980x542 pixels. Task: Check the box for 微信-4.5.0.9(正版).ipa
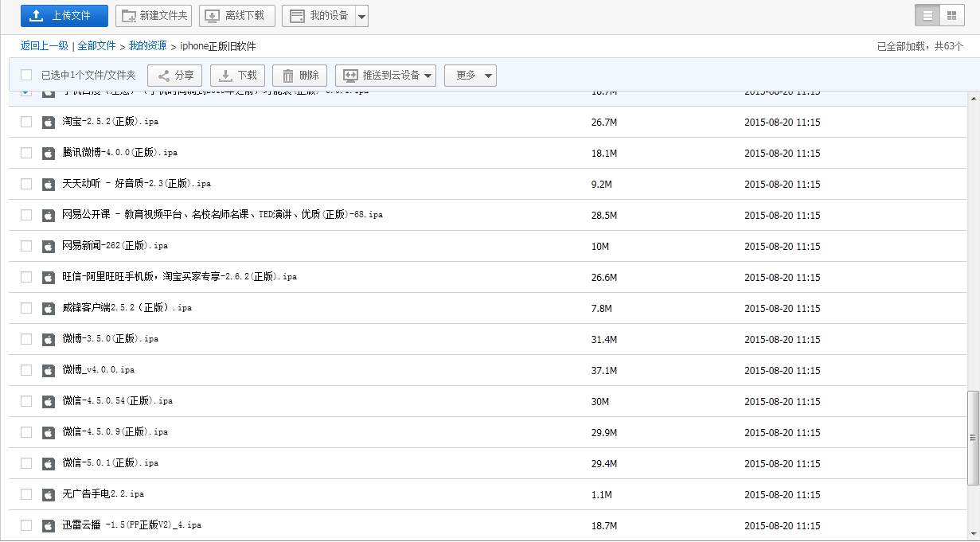(26, 432)
